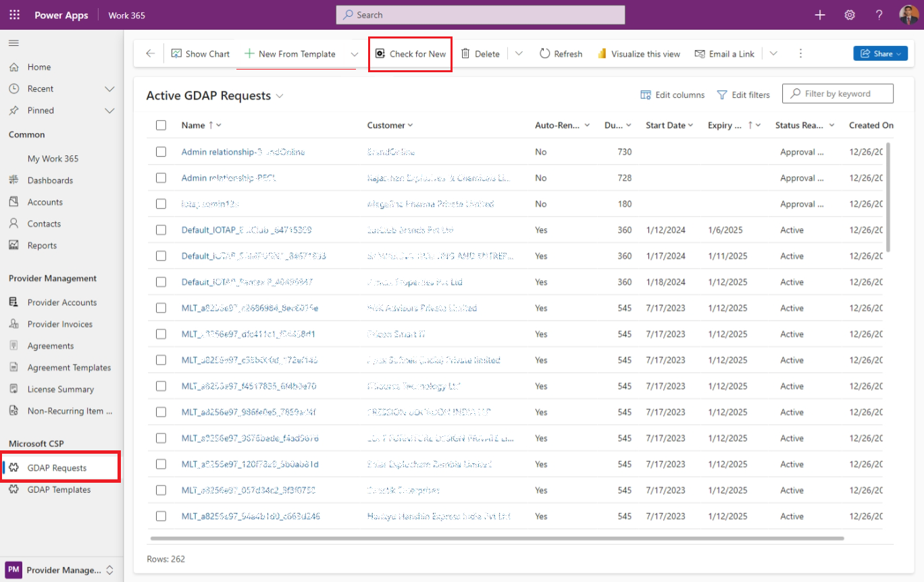The height and width of the screenshot is (582, 924).
Task: Click the vertical grid scrollbar
Action: (888, 197)
